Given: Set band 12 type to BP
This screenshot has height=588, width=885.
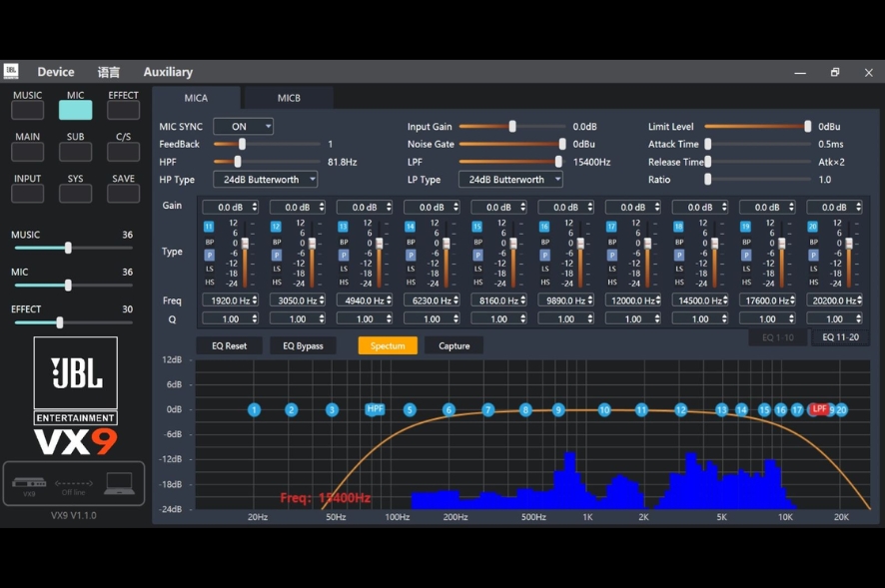Looking at the screenshot, I should tap(277, 242).
